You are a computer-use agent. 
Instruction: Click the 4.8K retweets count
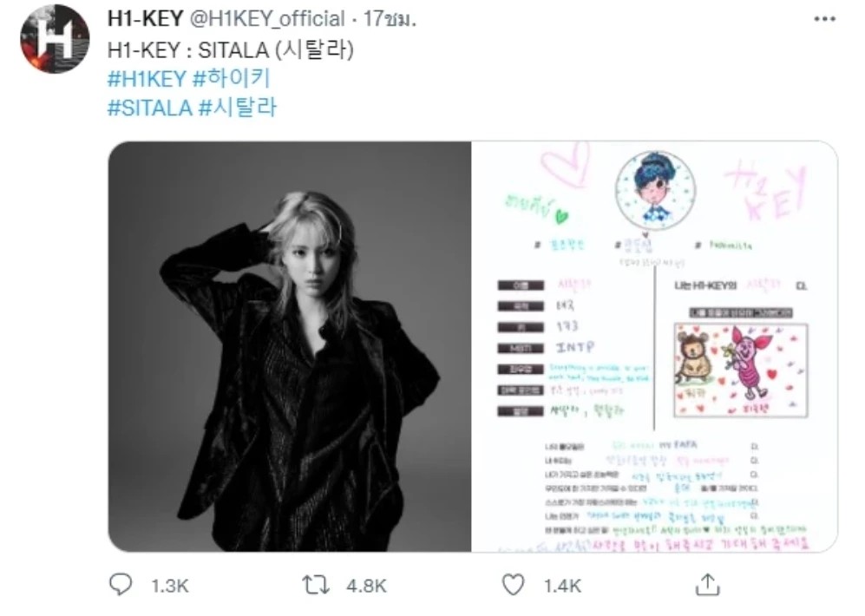366,586
